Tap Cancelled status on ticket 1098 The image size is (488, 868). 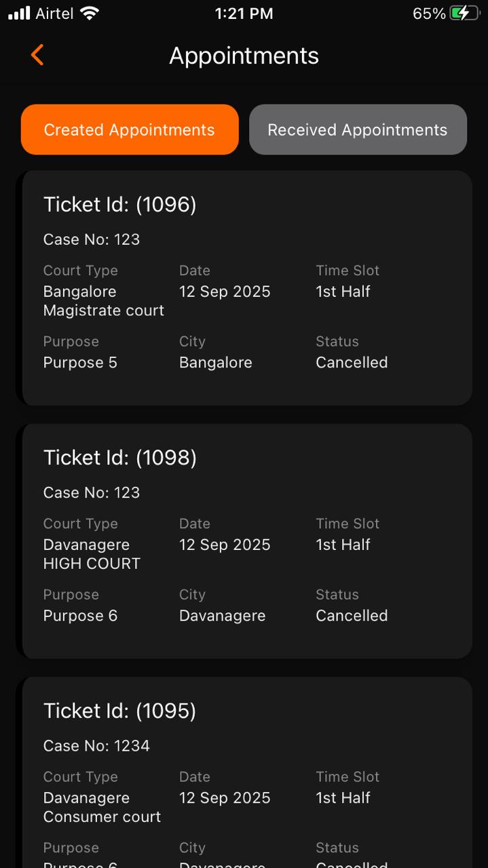[x=352, y=616]
